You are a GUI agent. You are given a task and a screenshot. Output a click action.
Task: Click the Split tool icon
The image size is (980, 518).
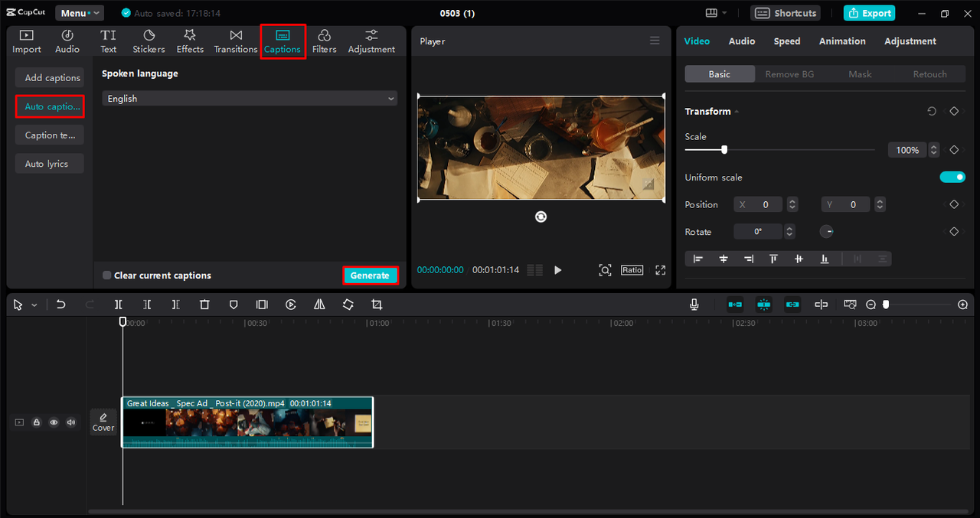click(x=119, y=305)
